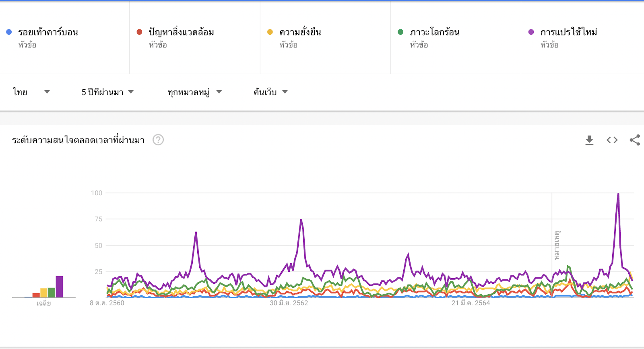Image resolution: width=644 pixels, height=349 pixels.
Task: Click the green dot for ภาวะโลกร้อน
Action: 400,32
